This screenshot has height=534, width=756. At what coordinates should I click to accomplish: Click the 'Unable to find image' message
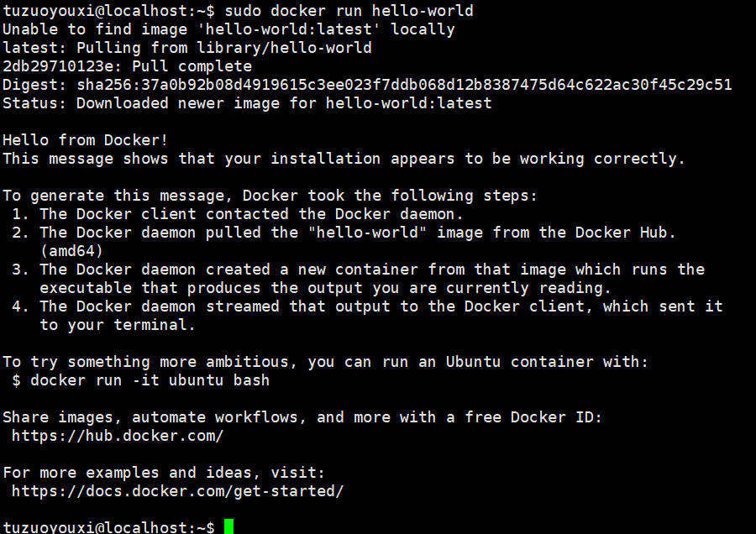pyautogui.click(x=229, y=29)
